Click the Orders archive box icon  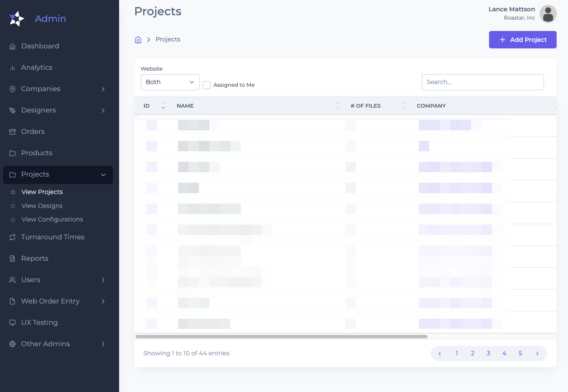click(13, 132)
